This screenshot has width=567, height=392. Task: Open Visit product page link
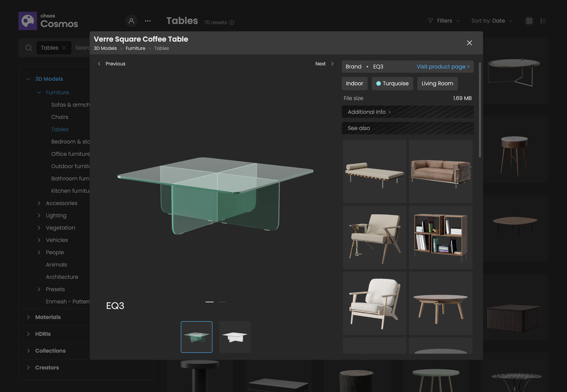pos(443,67)
